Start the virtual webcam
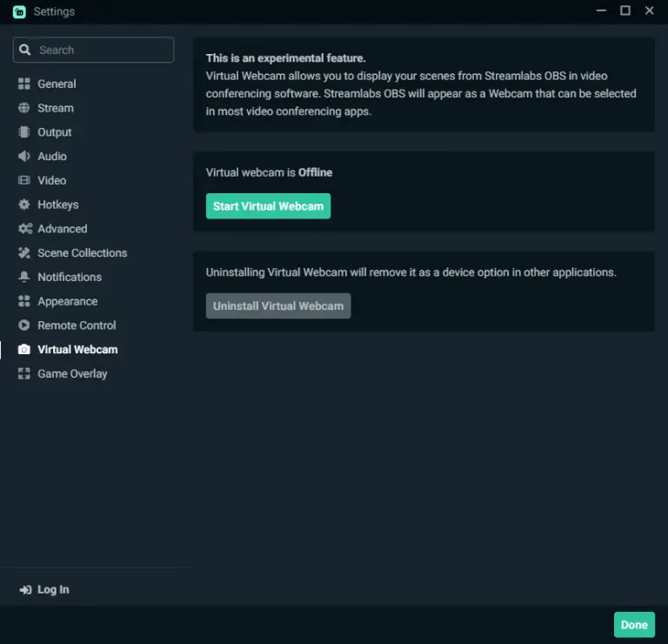Screen dimensions: 668x644 click(x=268, y=206)
